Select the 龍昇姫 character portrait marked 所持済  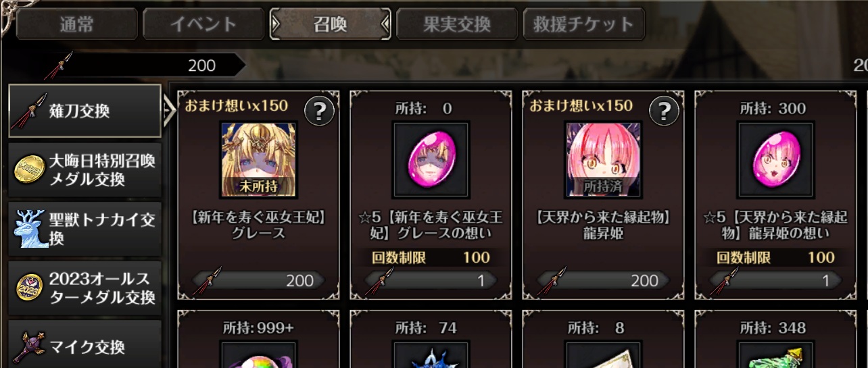(x=603, y=159)
